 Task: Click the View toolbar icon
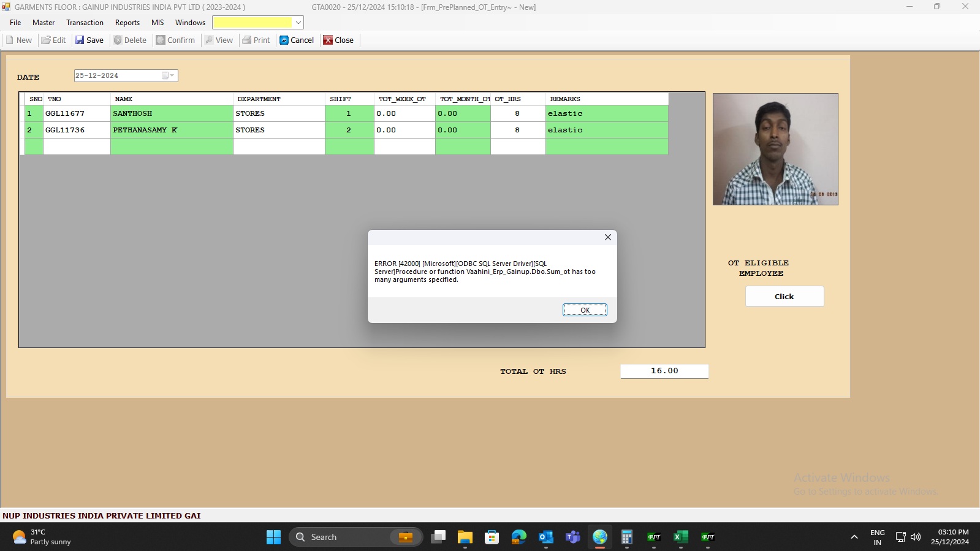pyautogui.click(x=210, y=40)
